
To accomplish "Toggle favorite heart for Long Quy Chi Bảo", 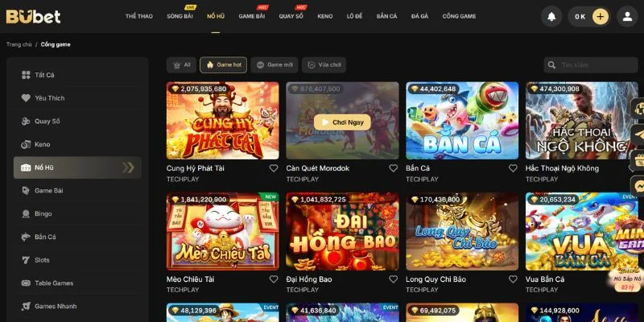I will 513,279.
